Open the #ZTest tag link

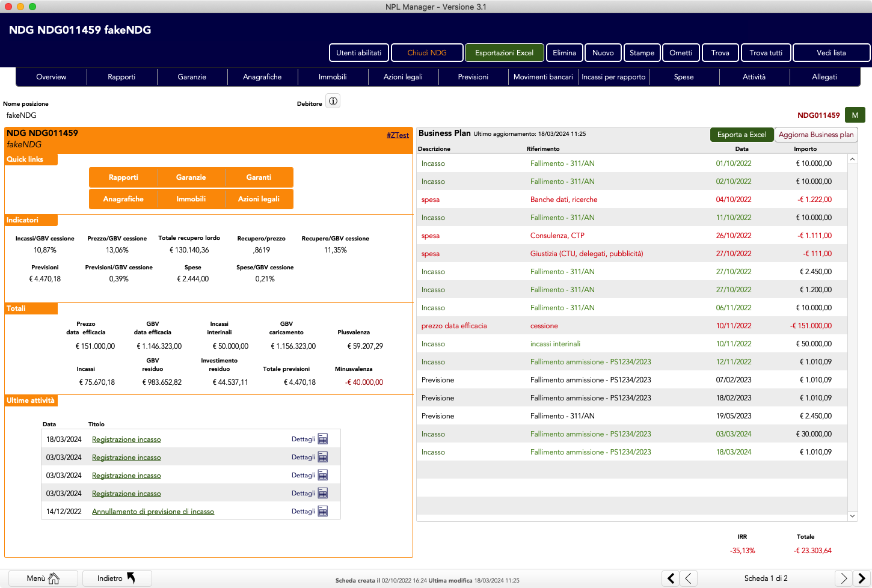pyautogui.click(x=398, y=135)
